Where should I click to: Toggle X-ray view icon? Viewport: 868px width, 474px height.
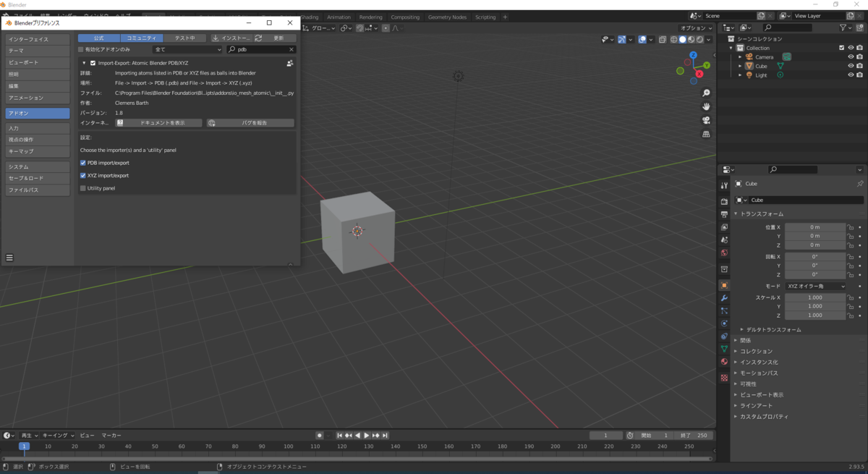(662, 40)
